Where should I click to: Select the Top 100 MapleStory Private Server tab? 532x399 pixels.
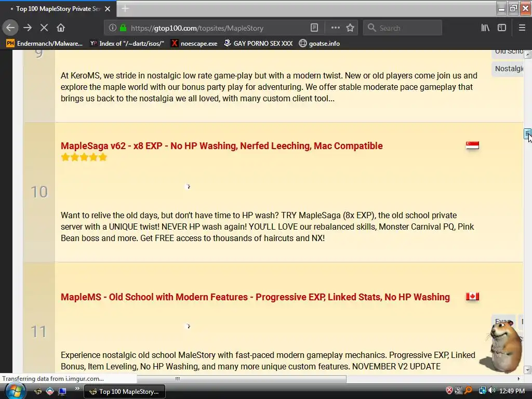[58, 9]
